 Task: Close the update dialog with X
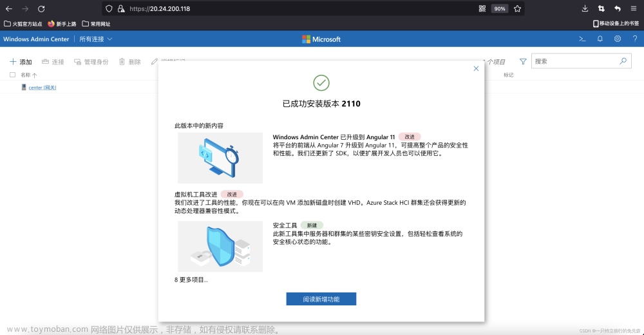pos(476,69)
